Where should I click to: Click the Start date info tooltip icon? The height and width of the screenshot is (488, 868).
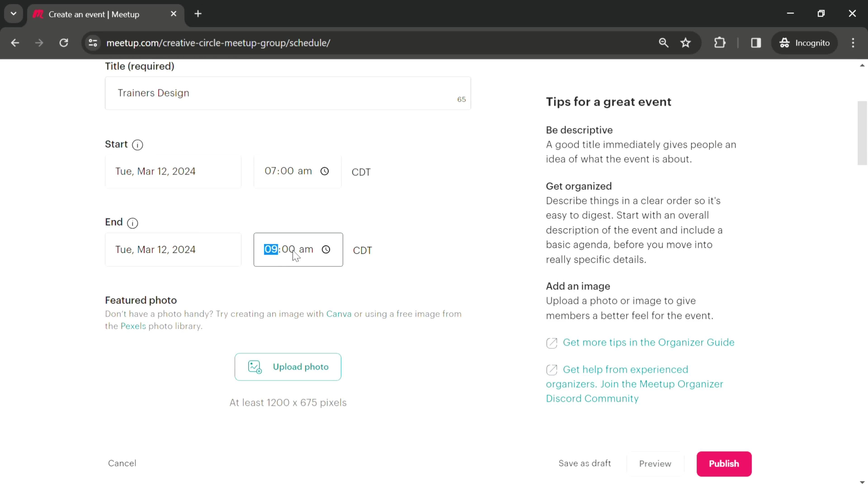point(138,145)
